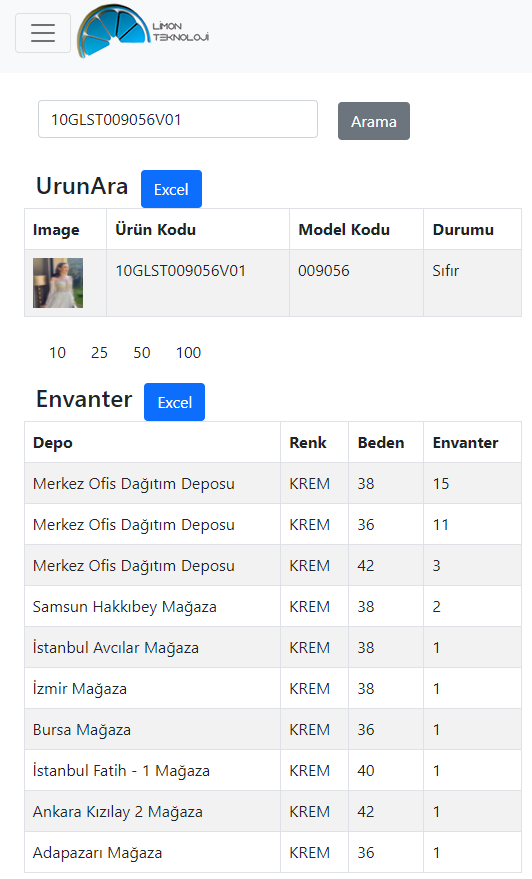Sort by the Ürün Kodu column header
Viewport: 532px width, 879px height.
155,230
